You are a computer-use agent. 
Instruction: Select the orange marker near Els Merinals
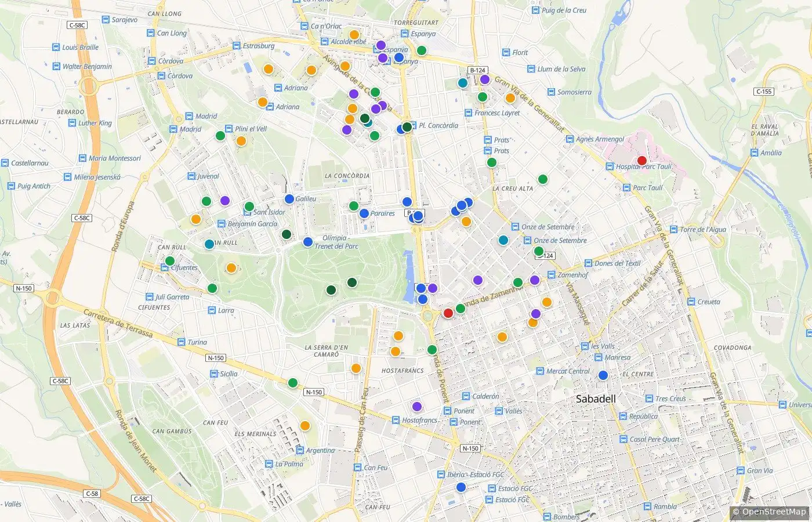point(305,426)
